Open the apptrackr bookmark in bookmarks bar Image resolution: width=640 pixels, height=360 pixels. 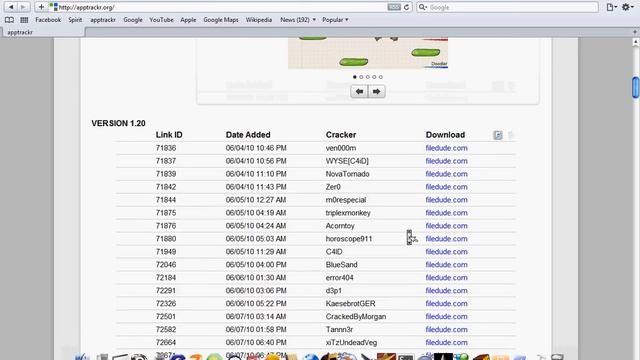click(103, 20)
